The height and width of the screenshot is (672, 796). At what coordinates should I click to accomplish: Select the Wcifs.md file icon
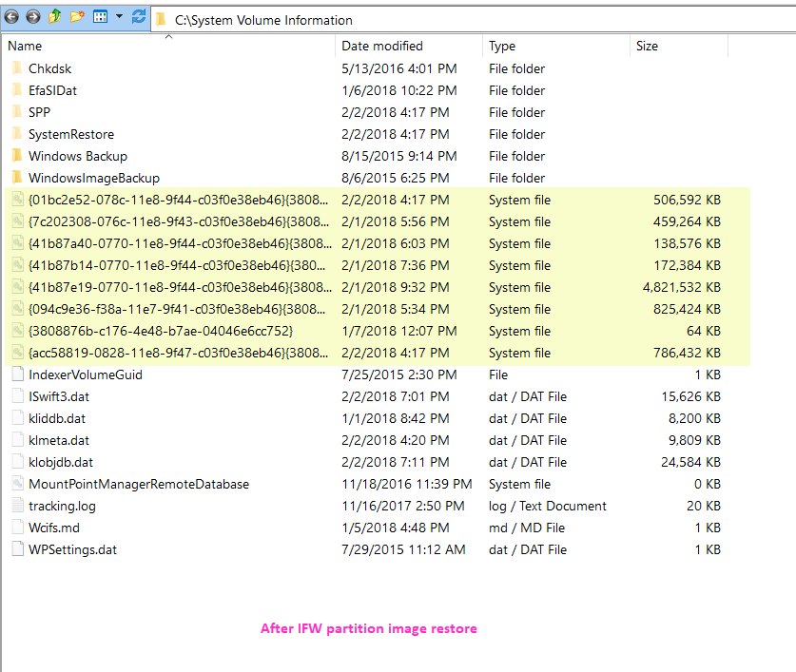(17, 527)
